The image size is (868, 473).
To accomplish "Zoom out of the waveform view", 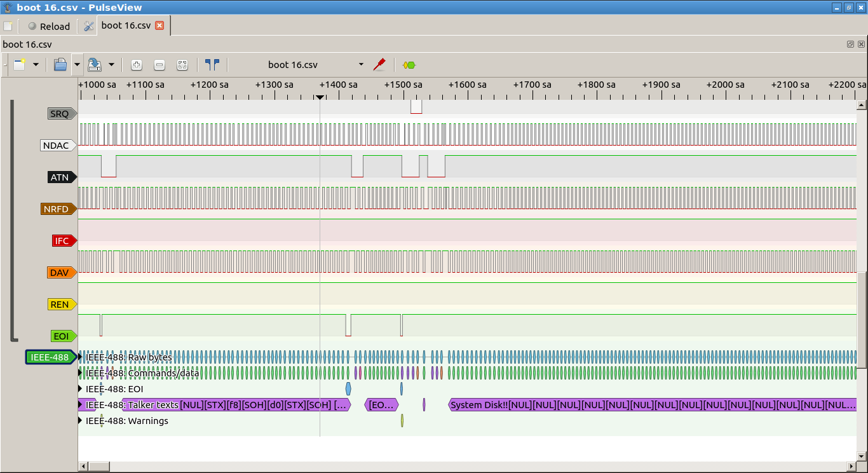I will pyautogui.click(x=159, y=65).
